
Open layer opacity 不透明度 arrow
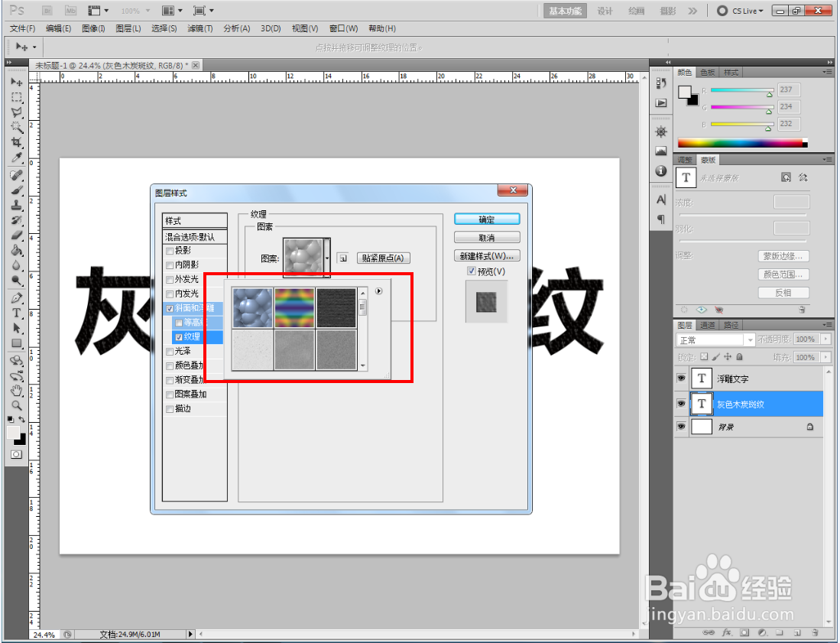[x=826, y=339]
